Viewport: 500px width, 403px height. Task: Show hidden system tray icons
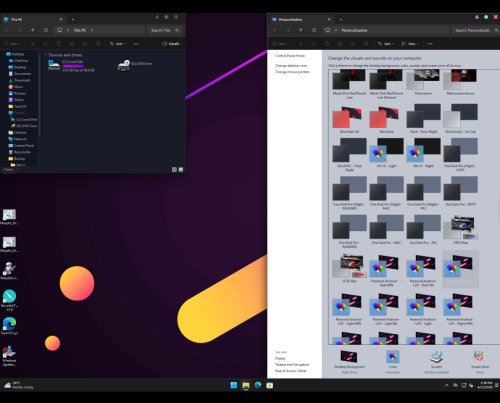click(x=446, y=385)
